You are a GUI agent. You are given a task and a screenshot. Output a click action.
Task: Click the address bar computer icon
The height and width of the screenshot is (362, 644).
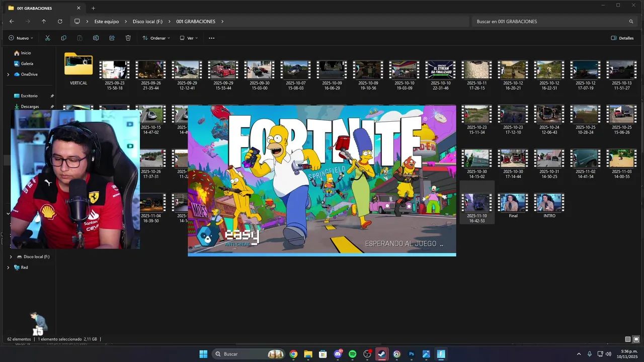click(77, 22)
